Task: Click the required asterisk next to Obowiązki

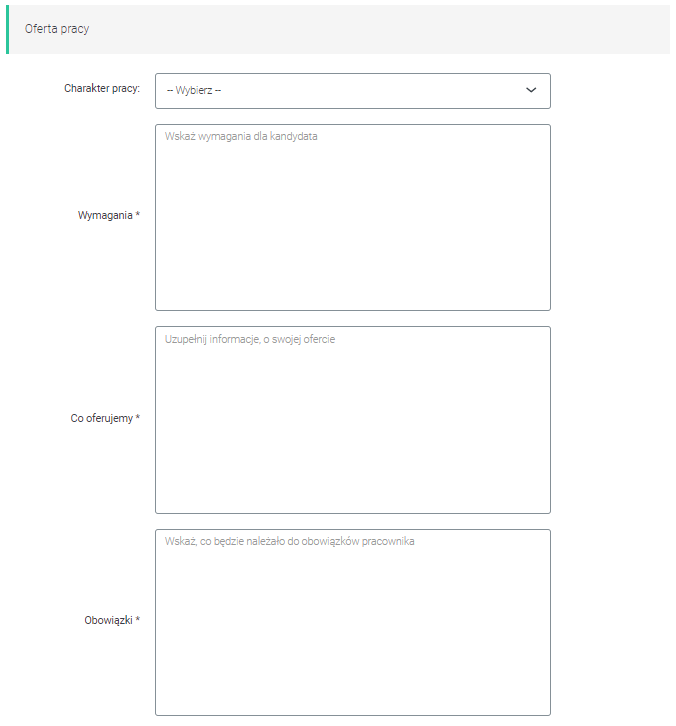Action: coord(137,620)
